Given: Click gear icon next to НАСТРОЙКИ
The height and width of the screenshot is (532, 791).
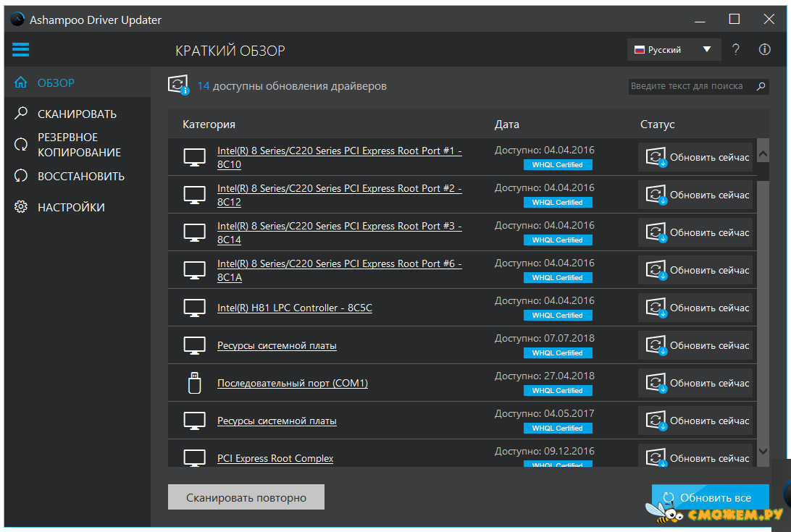Looking at the screenshot, I should tap(21, 207).
